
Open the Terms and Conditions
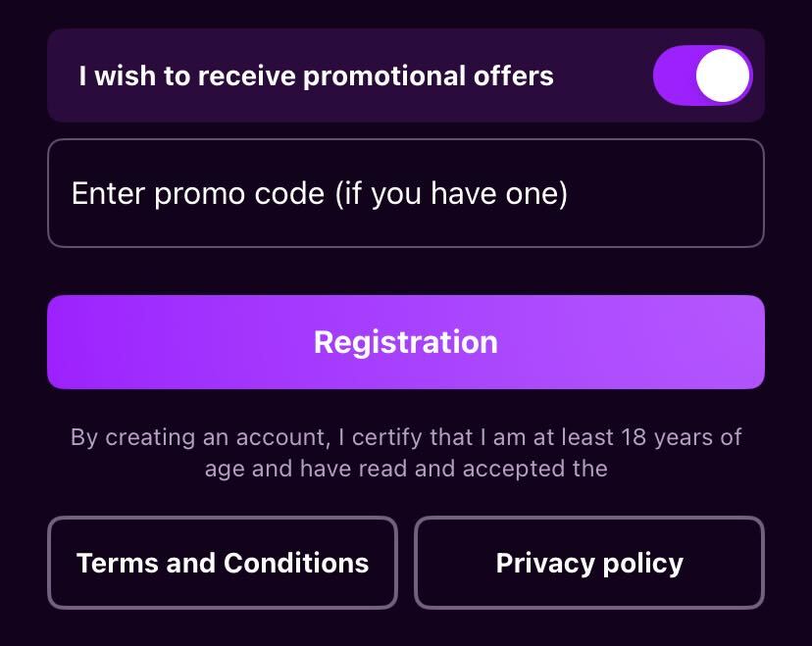click(223, 563)
